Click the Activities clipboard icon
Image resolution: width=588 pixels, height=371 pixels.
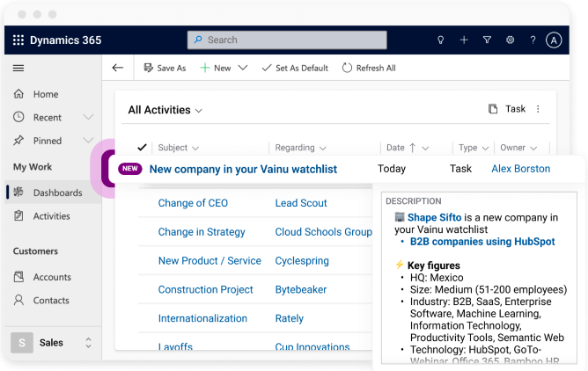point(18,215)
